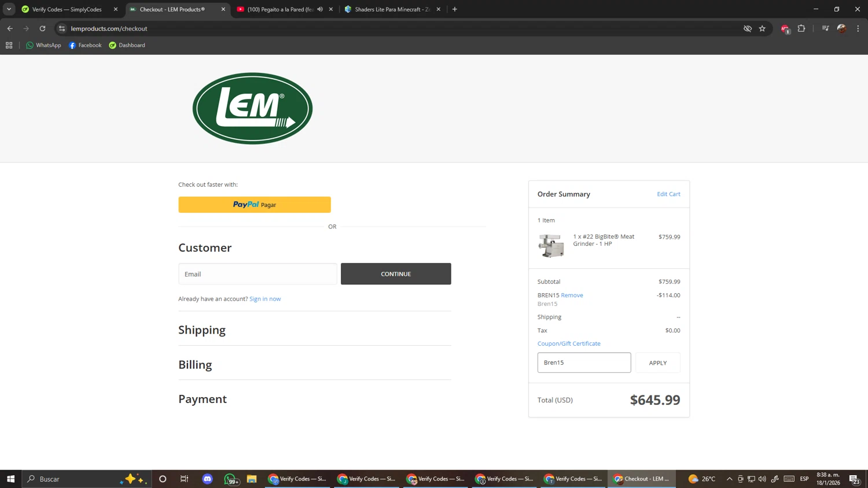Open Discord from the taskbar
The image size is (868, 488).
[x=207, y=479]
